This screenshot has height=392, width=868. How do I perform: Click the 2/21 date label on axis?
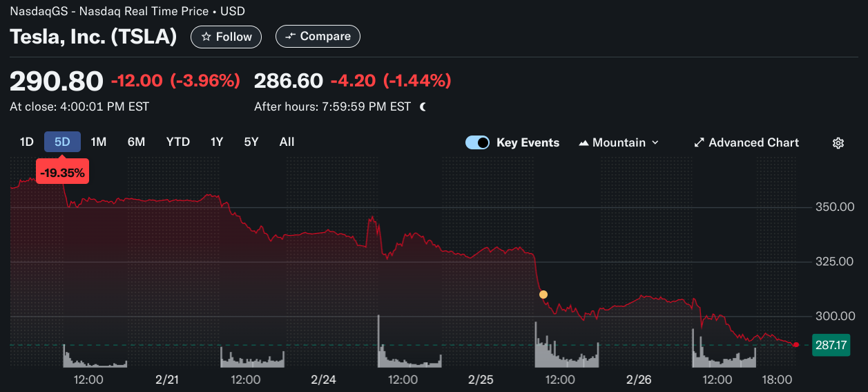pyautogui.click(x=166, y=380)
